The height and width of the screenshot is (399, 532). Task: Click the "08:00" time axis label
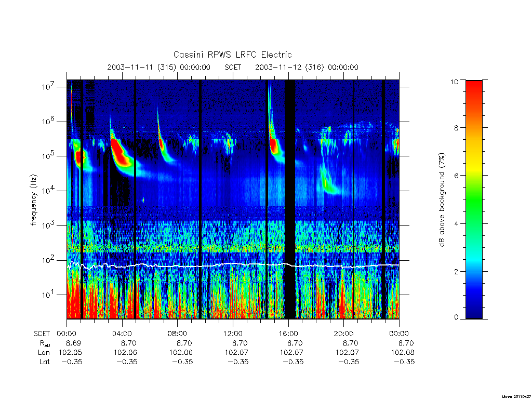click(178, 334)
